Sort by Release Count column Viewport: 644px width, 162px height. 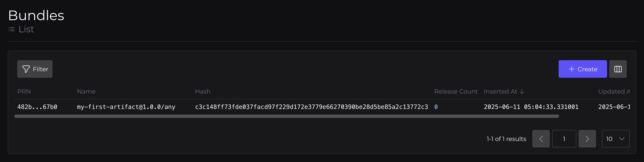click(x=456, y=92)
